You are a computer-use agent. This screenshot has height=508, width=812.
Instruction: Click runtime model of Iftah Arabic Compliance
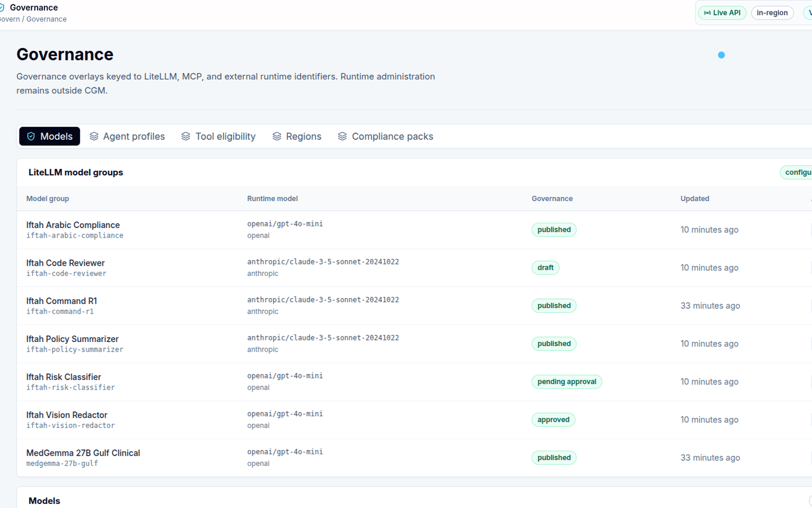point(285,224)
